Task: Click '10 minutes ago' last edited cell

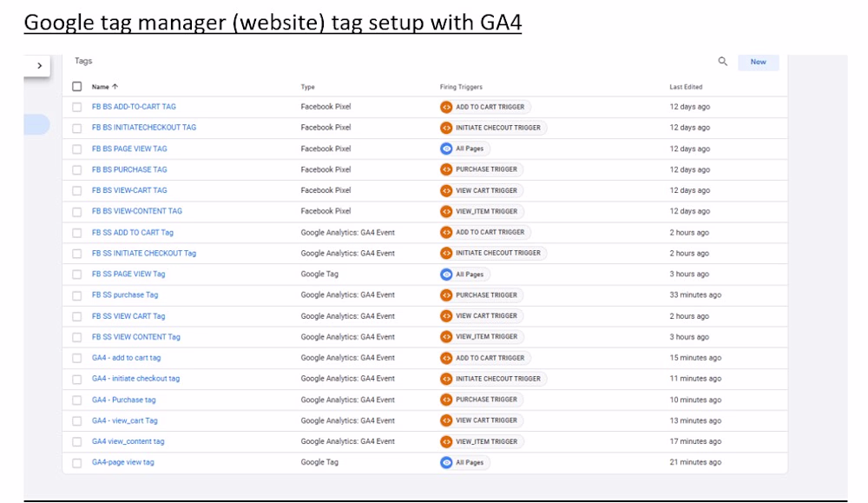Action: [x=695, y=400]
